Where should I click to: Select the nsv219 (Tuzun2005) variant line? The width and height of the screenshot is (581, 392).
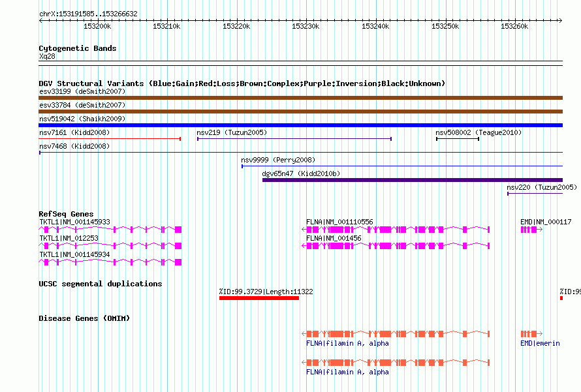[x=294, y=139]
